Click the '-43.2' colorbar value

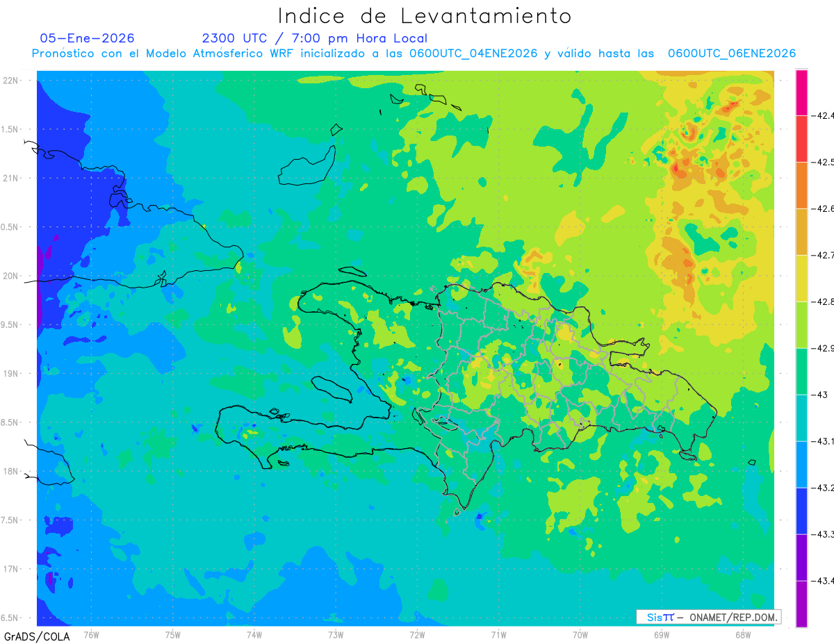pos(821,488)
